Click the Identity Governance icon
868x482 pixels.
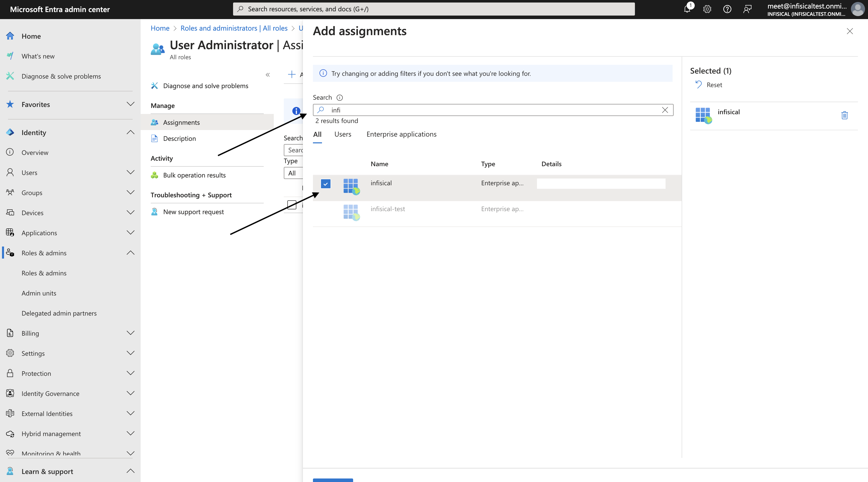click(10, 393)
